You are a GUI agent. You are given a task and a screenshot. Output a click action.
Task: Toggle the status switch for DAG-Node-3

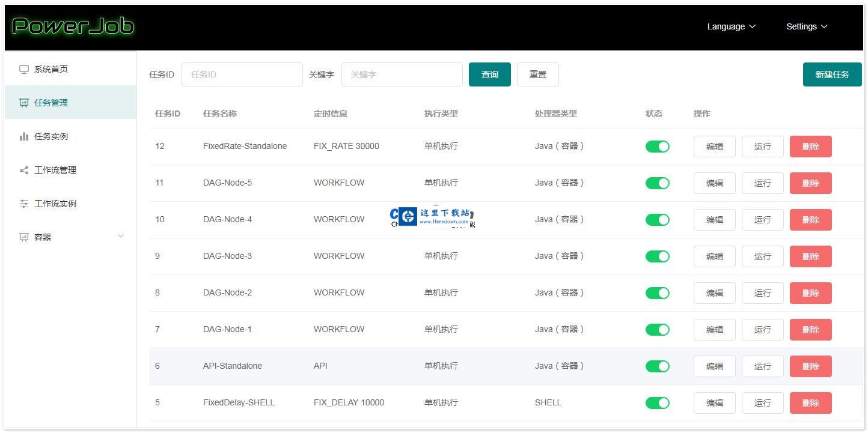click(657, 256)
